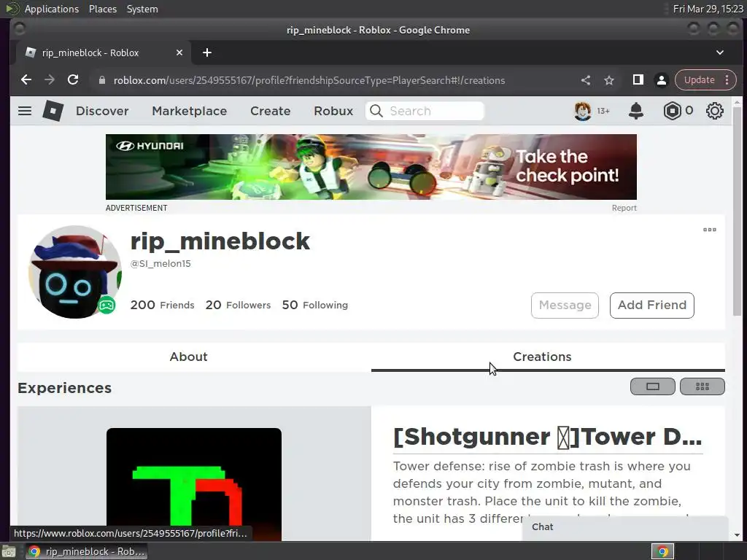Image resolution: width=747 pixels, height=560 pixels.
Task: Switch to slideshow view of experiences
Action: pos(653,386)
